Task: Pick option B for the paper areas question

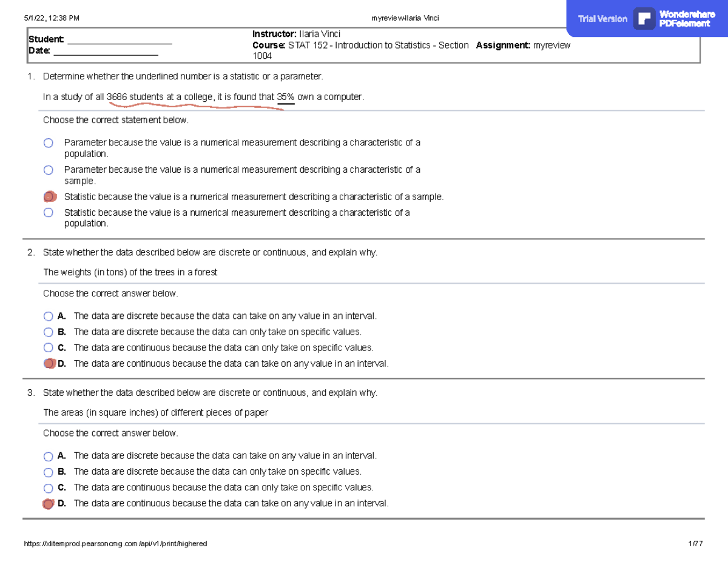Action: [x=49, y=472]
